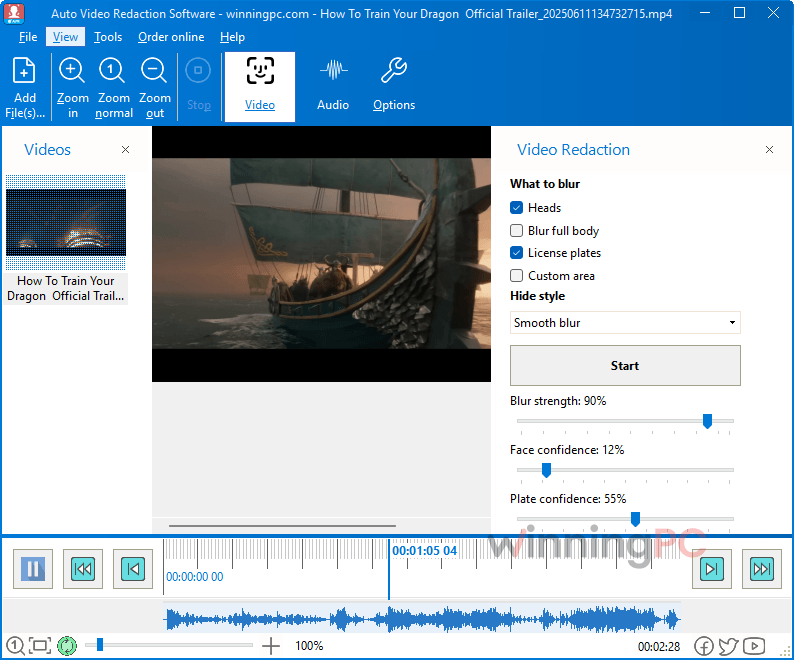794x660 pixels.
Task: Step back one frame
Action: pos(133,569)
